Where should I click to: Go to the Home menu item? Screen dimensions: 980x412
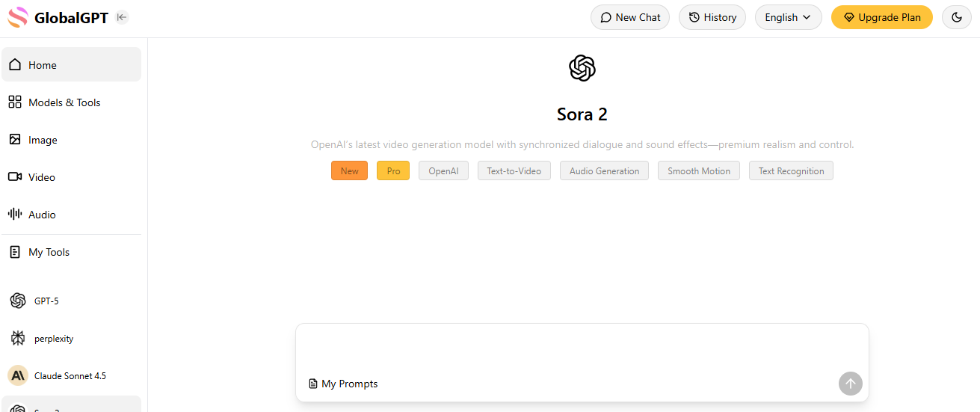(x=43, y=65)
